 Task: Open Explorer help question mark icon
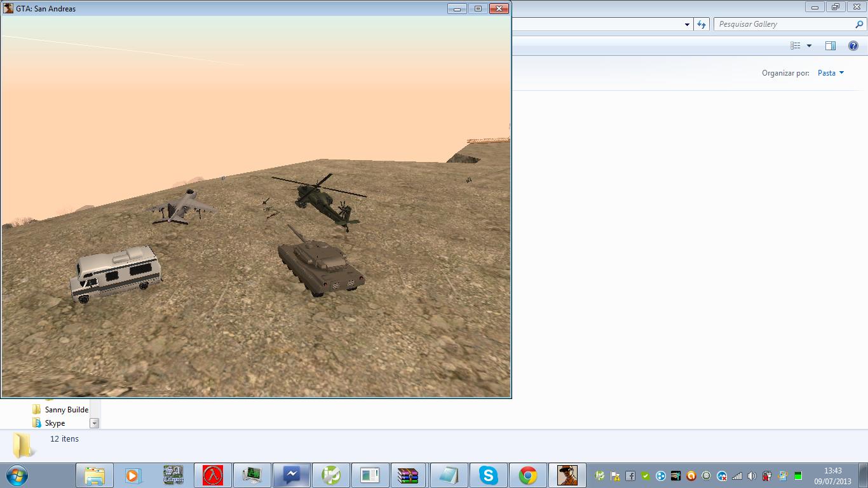(853, 46)
